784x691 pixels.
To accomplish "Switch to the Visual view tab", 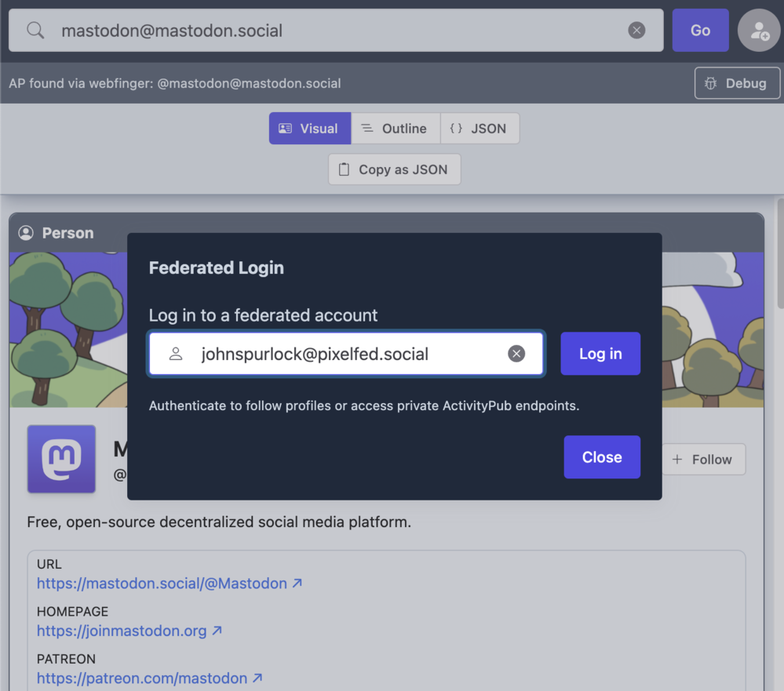I will click(309, 129).
